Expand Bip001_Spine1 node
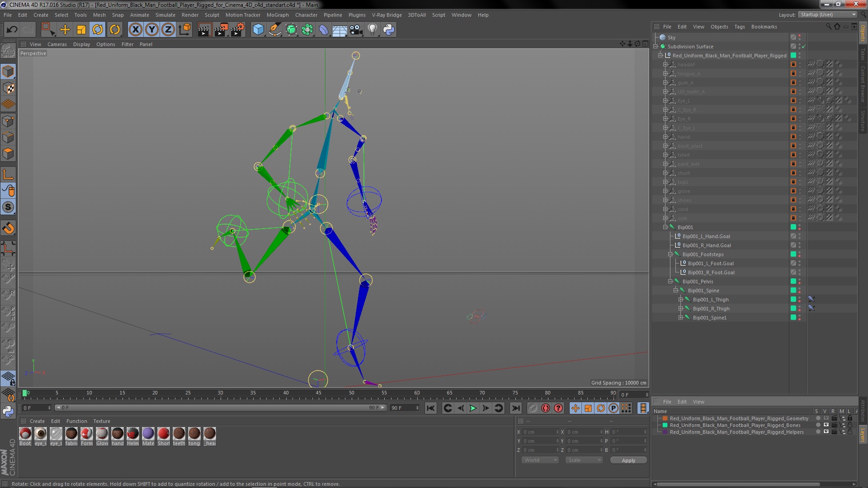Image resolution: width=868 pixels, height=488 pixels. (x=680, y=318)
